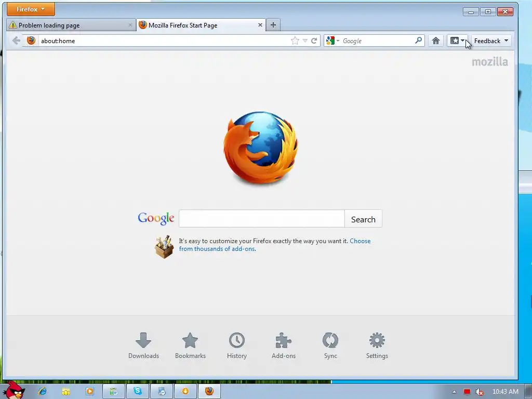532x399 pixels.
Task: Close the Problem loading page tab
Action: coord(130,25)
